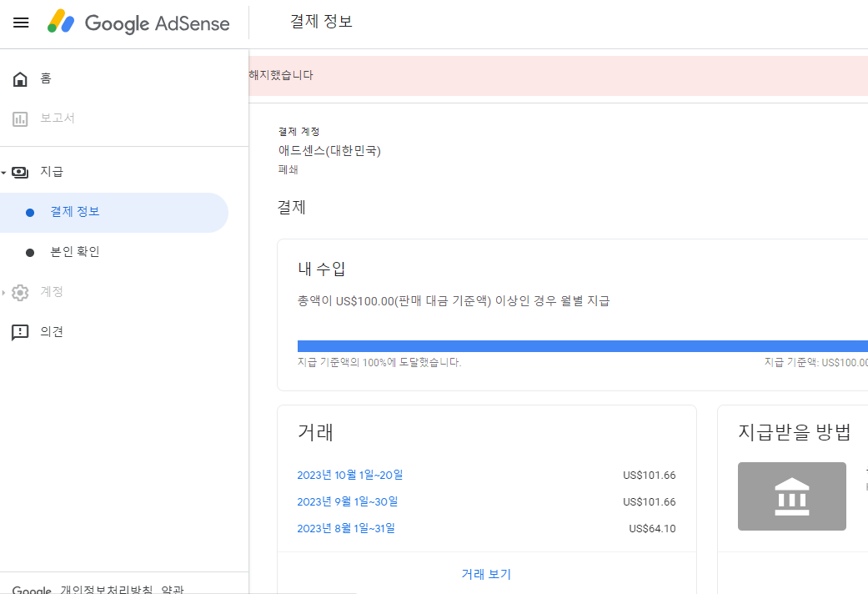Screen dimensions: 868x594
Task: Select the 홈 home icon in sidebar
Action: [19, 78]
